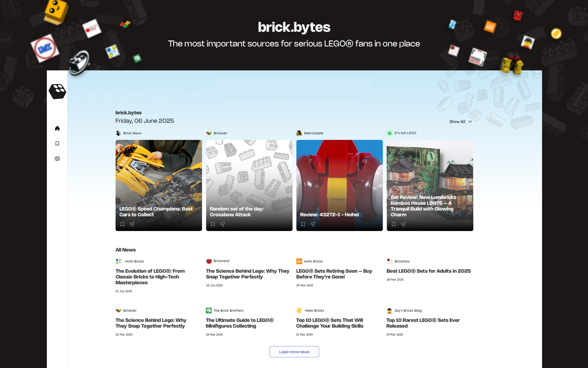588x368 pixels.
Task: Click the brick.bytes logo in sidebar
Action: tap(57, 92)
